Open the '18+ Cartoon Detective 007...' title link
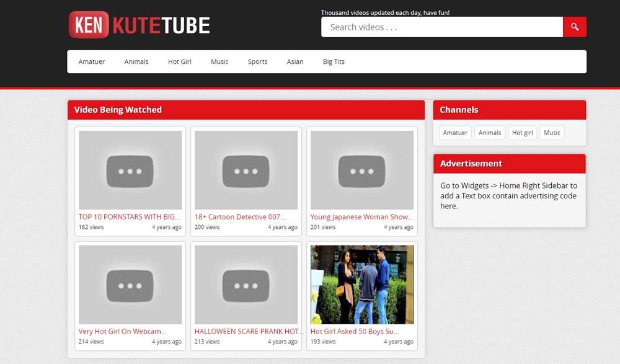The image size is (620, 364). (240, 217)
